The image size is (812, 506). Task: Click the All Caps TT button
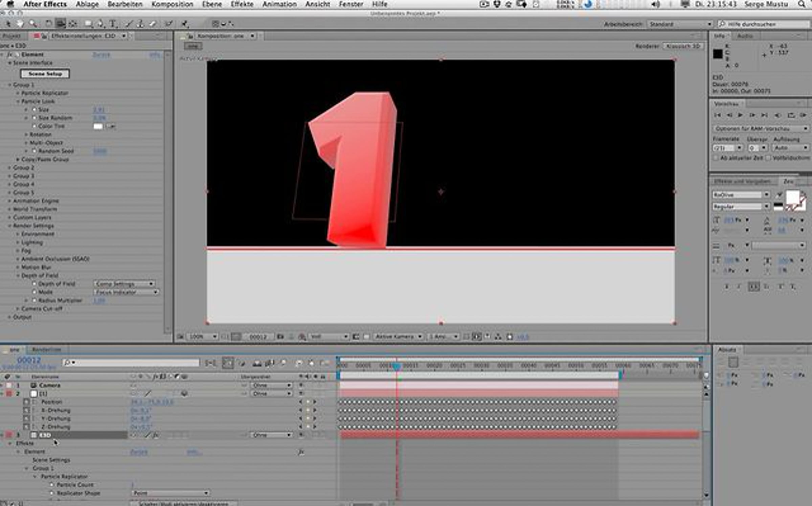point(754,287)
